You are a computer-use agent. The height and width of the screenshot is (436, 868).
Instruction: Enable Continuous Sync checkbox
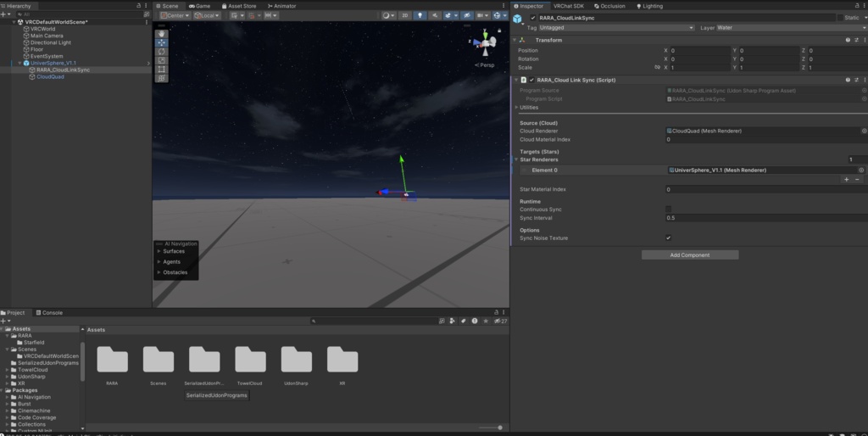(668, 210)
